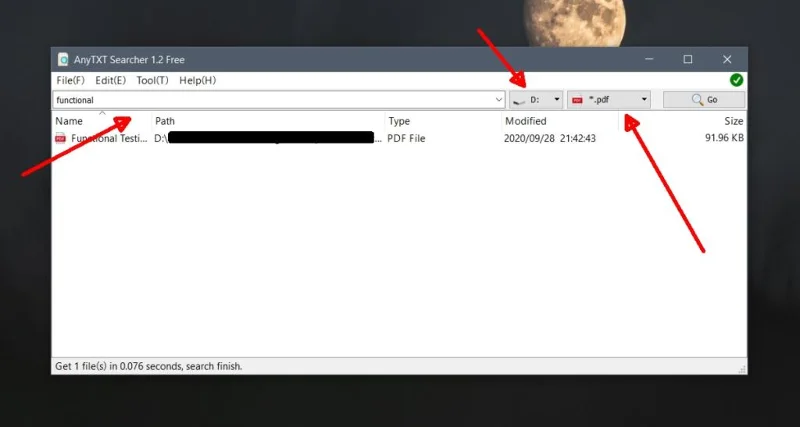
Task: Sort results by Type column header
Action: [443, 121]
